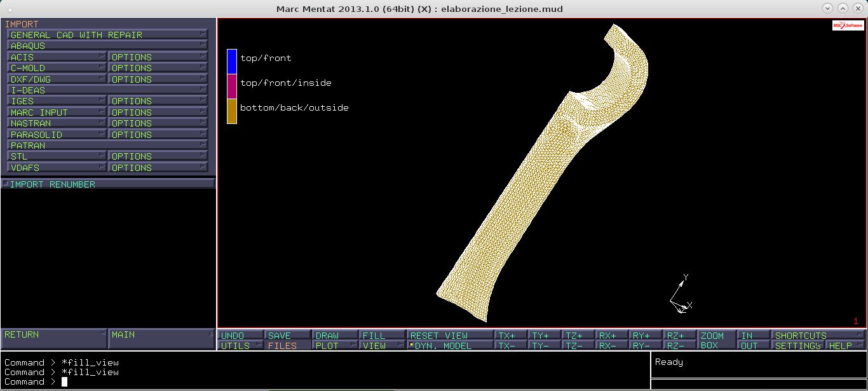
Task: Open OPTIONS next to VDAFS
Action: click(x=158, y=168)
